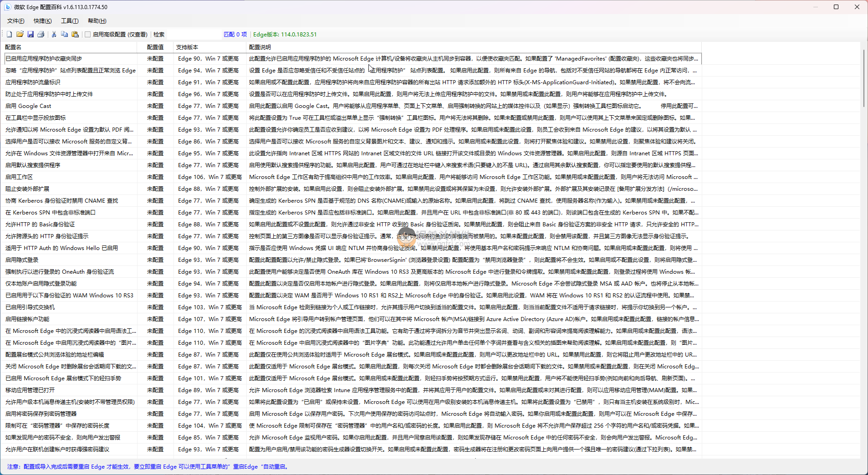Click the Save floppy disk icon
Screen dimensions: 868x475
pyautogui.click(x=31, y=34)
